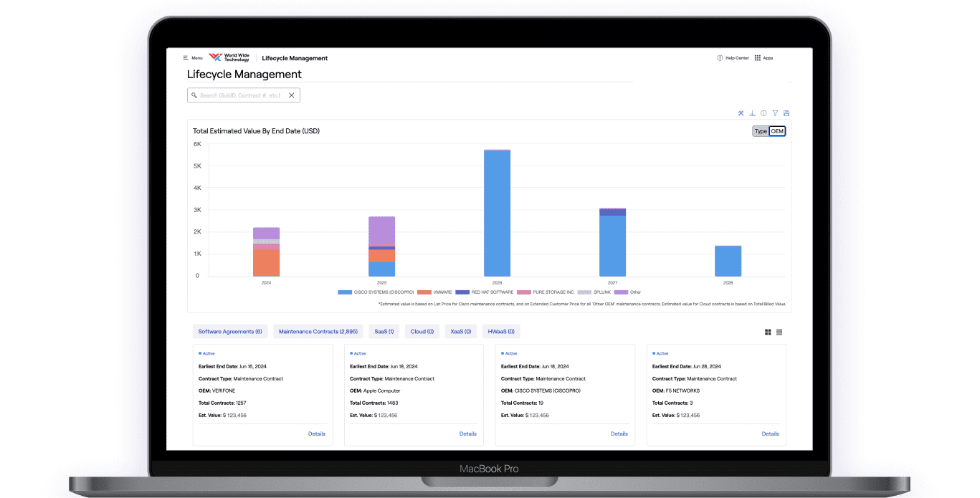Screen dimensions: 980x498
Task: Clear the search with the X icon
Action: pos(292,95)
